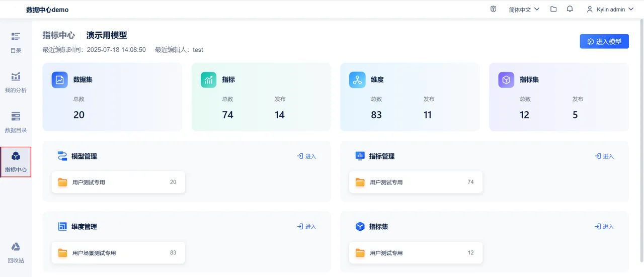This screenshot has width=644, height=277.
Task: Click the 维度管理 section icon
Action: coord(62,226)
